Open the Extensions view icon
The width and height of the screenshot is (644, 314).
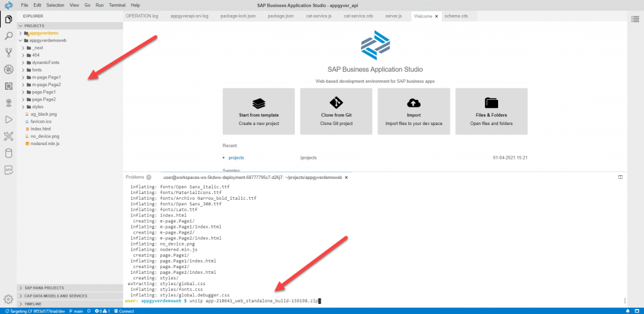8,86
